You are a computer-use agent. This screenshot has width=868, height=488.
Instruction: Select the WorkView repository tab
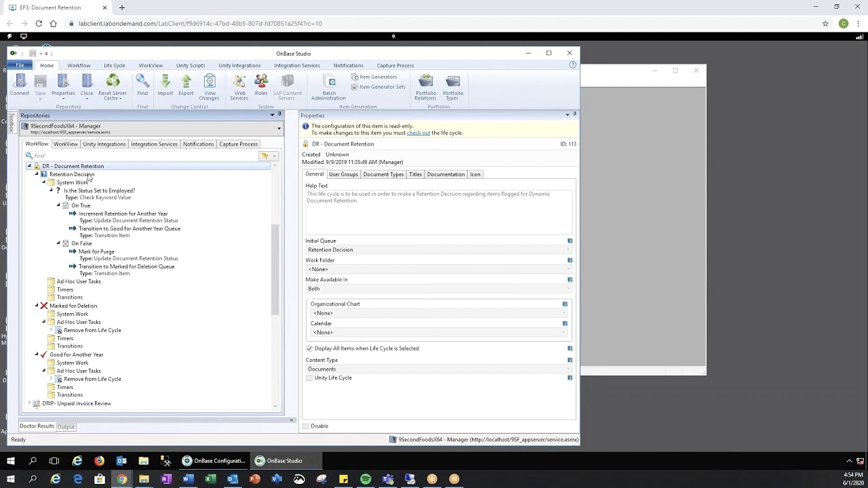(66, 144)
